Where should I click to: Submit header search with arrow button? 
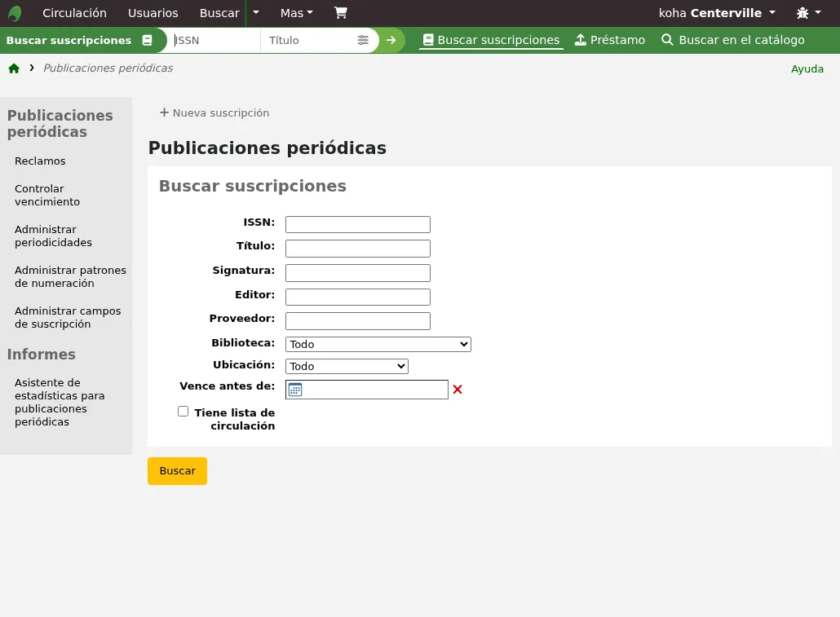click(391, 40)
